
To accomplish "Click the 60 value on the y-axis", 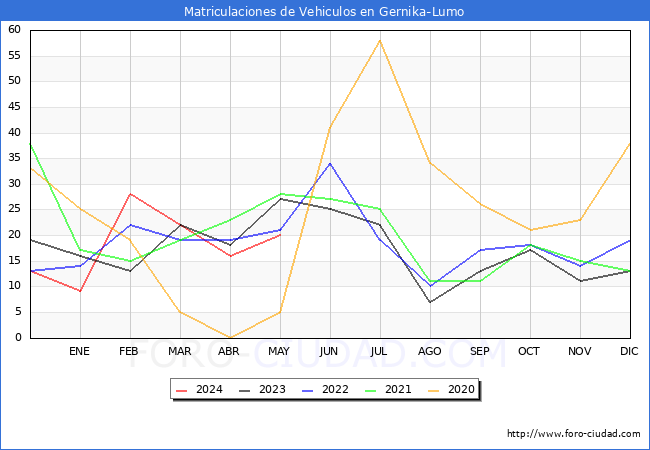I will point(15,29).
